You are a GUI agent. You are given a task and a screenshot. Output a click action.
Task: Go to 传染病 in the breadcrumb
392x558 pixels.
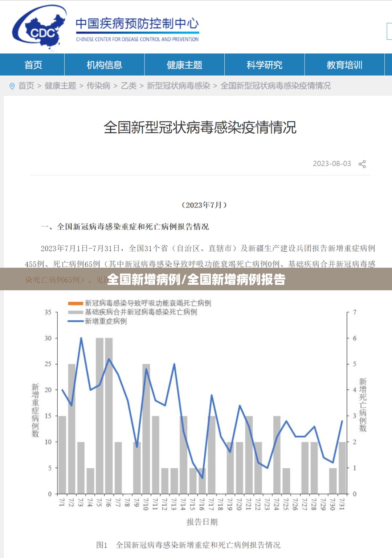98,86
